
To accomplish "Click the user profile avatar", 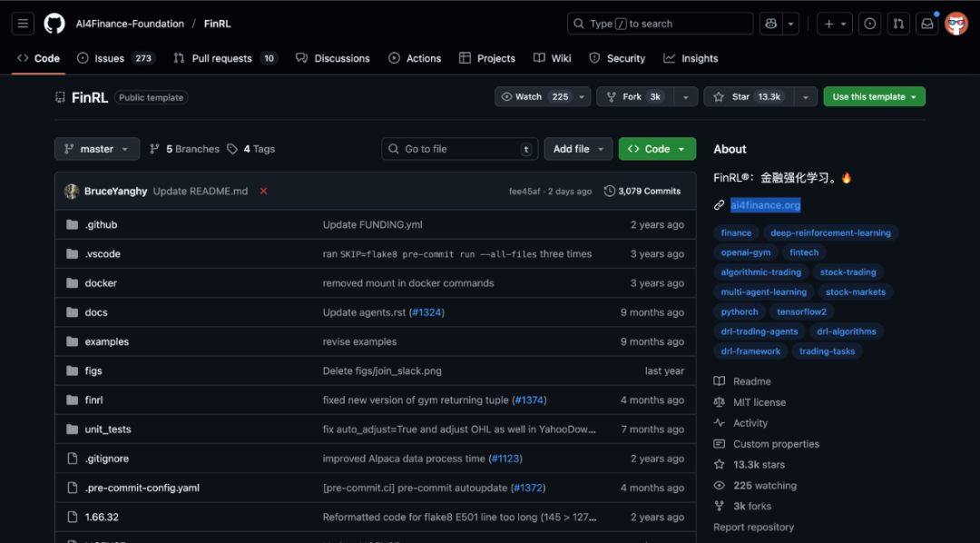I will (956, 24).
